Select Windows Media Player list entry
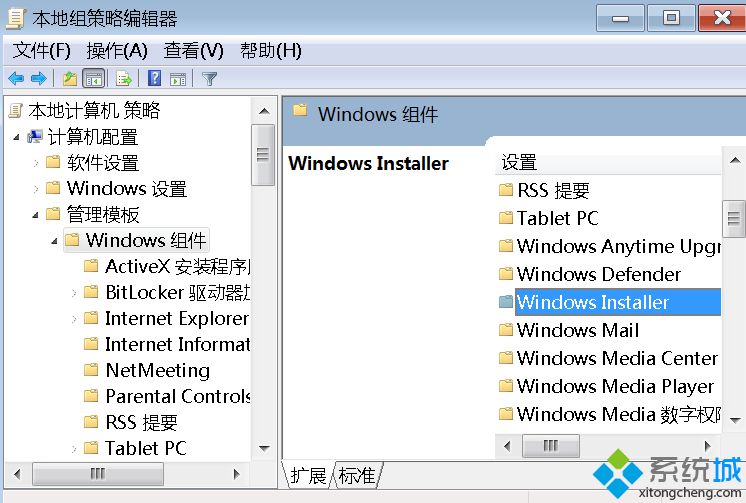This screenshot has height=503, width=746. click(x=616, y=386)
